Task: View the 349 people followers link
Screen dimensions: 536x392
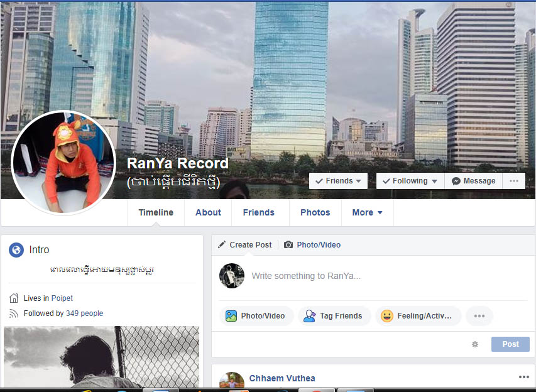Action: click(x=84, y=313)
